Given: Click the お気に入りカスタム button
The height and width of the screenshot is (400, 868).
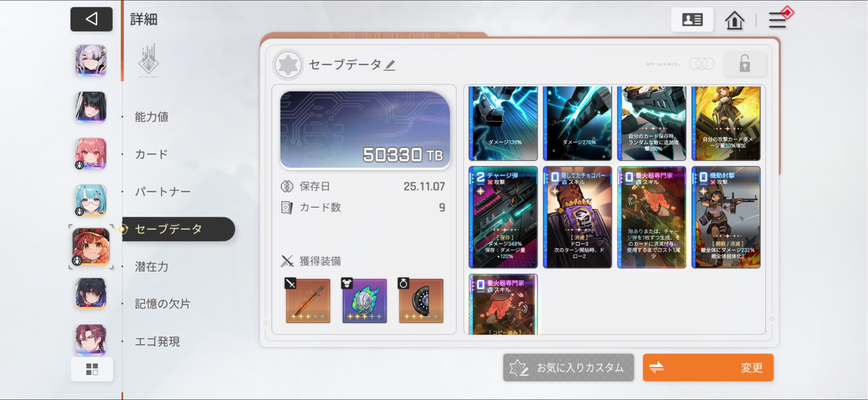Looking at the screenshot, I should click(x=568, y=367).
